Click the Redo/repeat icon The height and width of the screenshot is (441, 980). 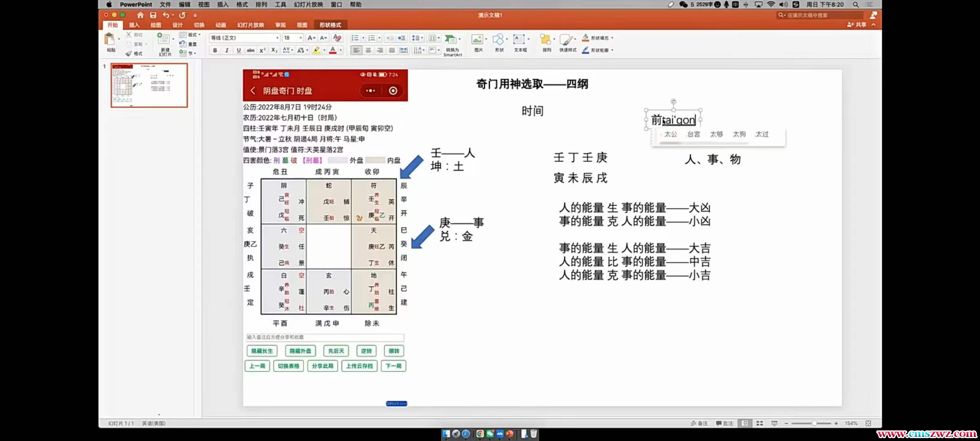[x=182, y=15]
